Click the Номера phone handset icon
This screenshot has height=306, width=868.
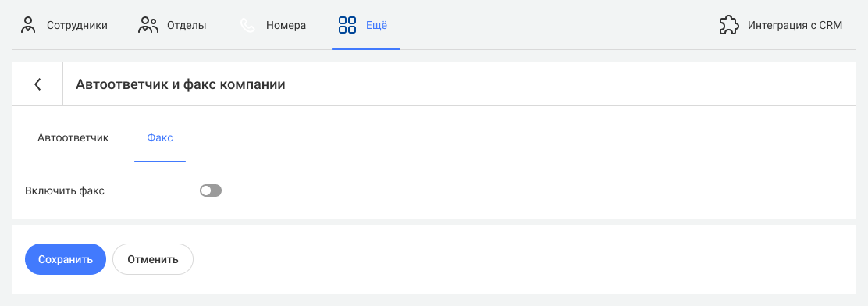click(247, 25)
